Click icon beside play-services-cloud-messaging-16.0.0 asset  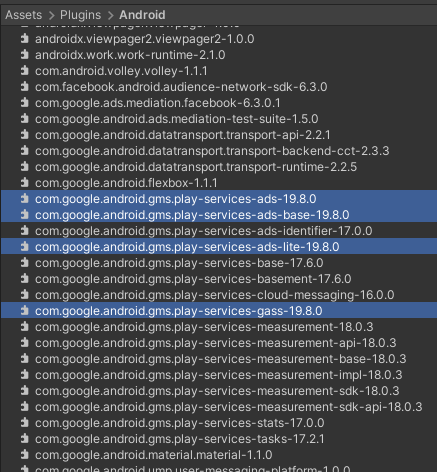click(25, 295)
